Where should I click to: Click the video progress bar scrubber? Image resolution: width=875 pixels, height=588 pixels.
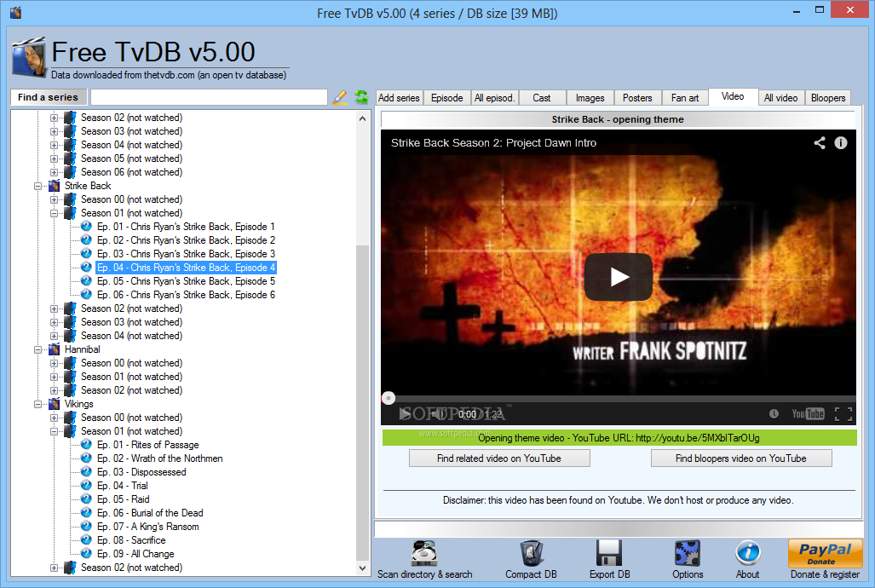click(389, 398)
